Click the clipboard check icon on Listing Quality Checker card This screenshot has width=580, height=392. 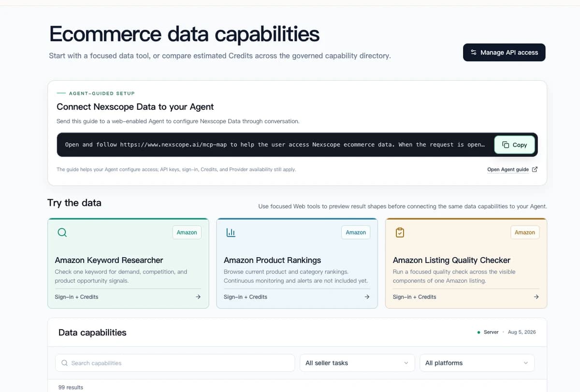pos(400,232)
